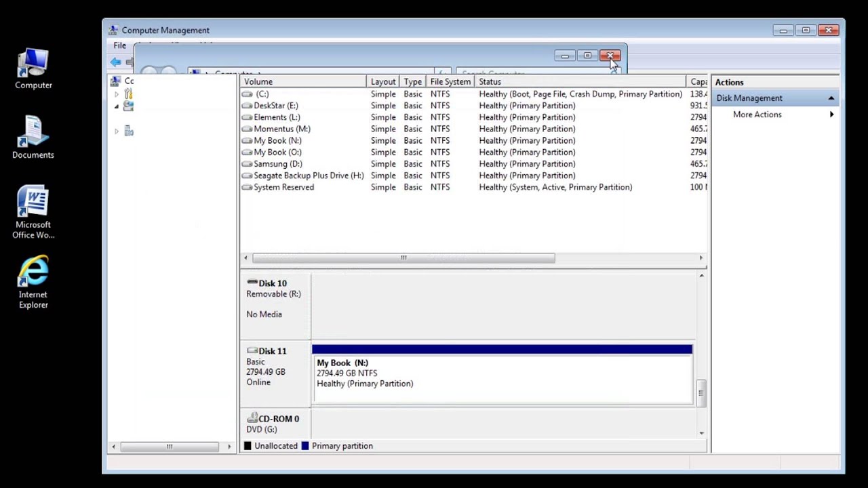Click right arrow of volume list horizontal scrollbar
Viewport: 868px width, 488px height.
701,258
